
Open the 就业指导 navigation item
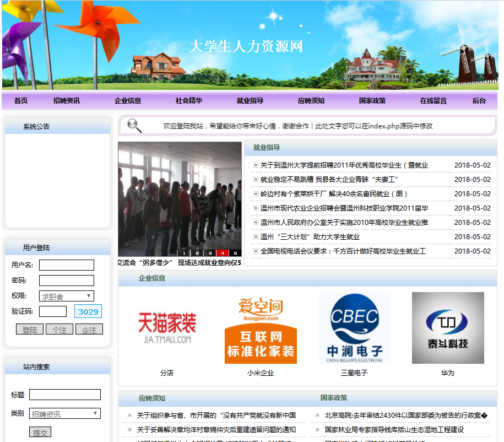(250, 101)
